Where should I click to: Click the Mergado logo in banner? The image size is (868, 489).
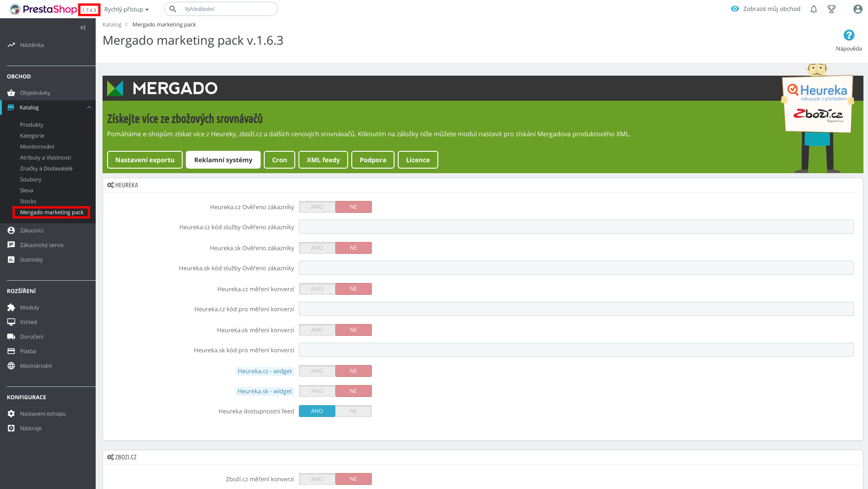click(162, 88)
